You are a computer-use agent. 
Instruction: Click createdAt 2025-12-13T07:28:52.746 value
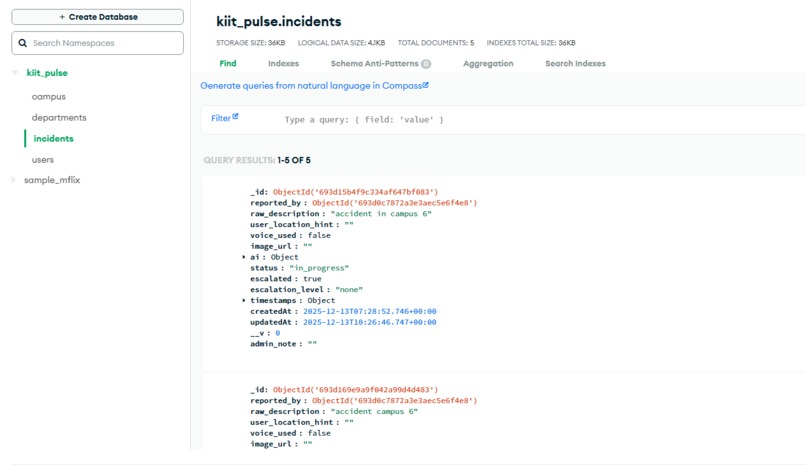[370, 311]
